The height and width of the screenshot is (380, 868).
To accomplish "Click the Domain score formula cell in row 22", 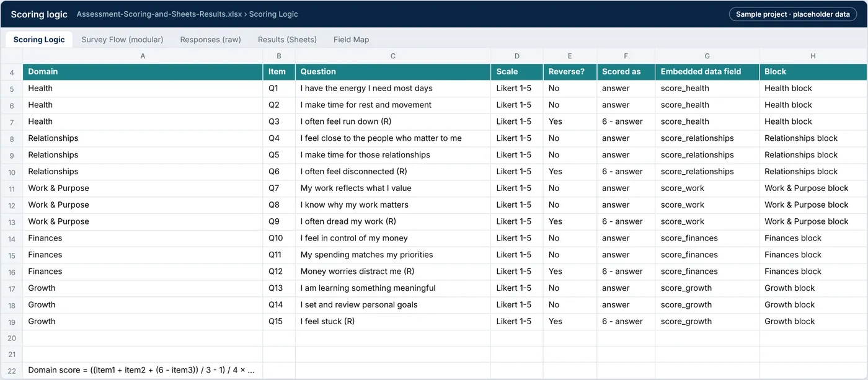I will coord(143,371).
